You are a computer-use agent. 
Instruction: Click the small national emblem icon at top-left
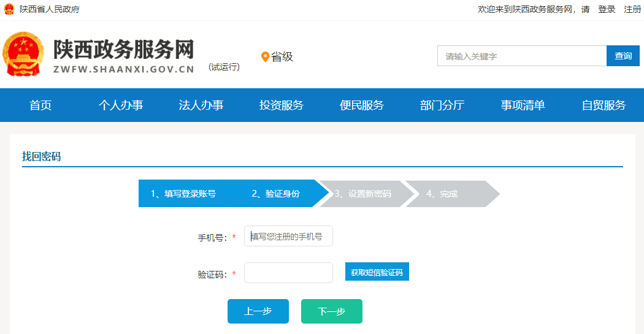point(9,9)
